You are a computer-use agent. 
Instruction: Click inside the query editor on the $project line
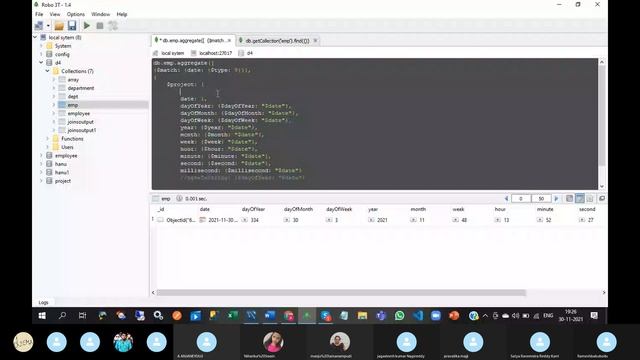185,84
